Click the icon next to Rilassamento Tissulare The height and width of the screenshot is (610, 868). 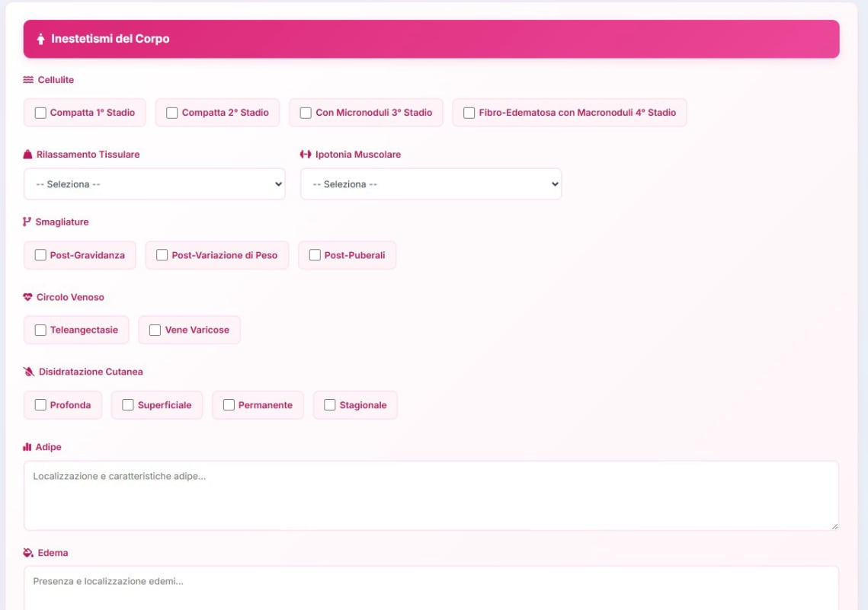click(x=28, y=155)
